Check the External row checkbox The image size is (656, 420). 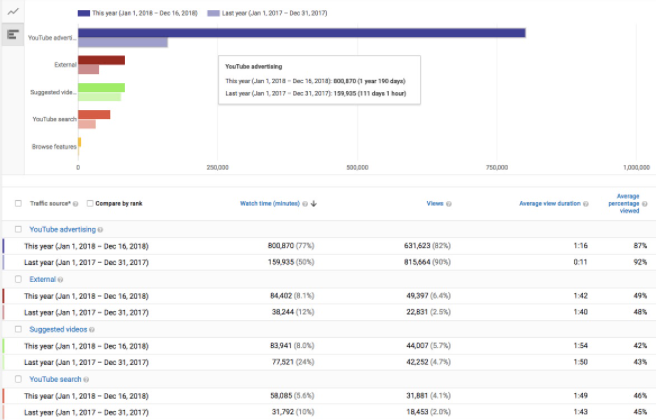coord(18,279)
